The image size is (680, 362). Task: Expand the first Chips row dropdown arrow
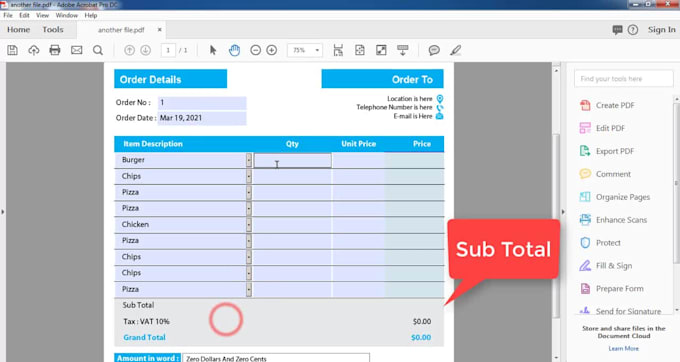248,176
